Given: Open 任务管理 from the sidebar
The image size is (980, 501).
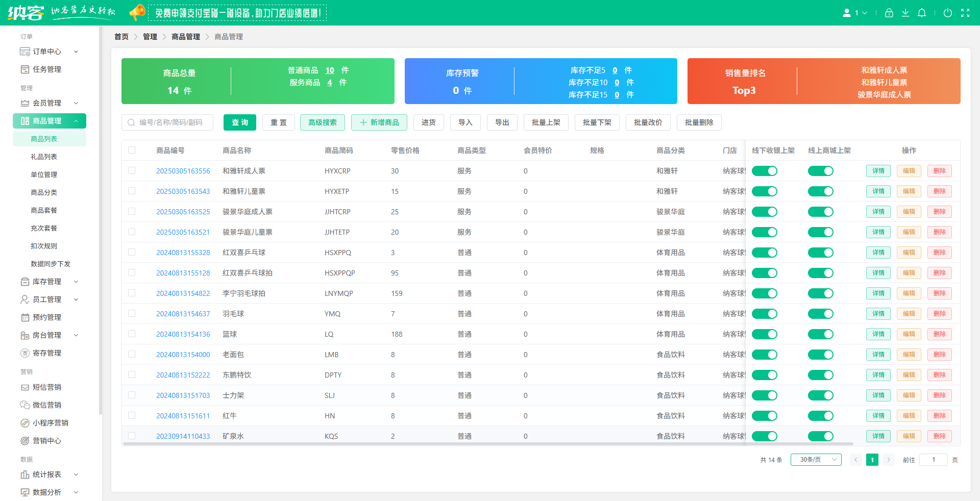Looking at the screenshot, I should (47, 69).
